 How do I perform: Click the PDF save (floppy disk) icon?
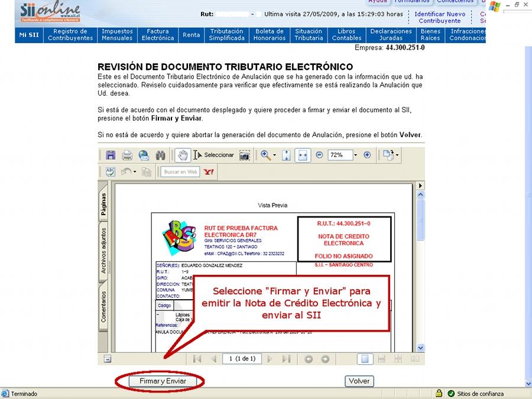[110, 155]
